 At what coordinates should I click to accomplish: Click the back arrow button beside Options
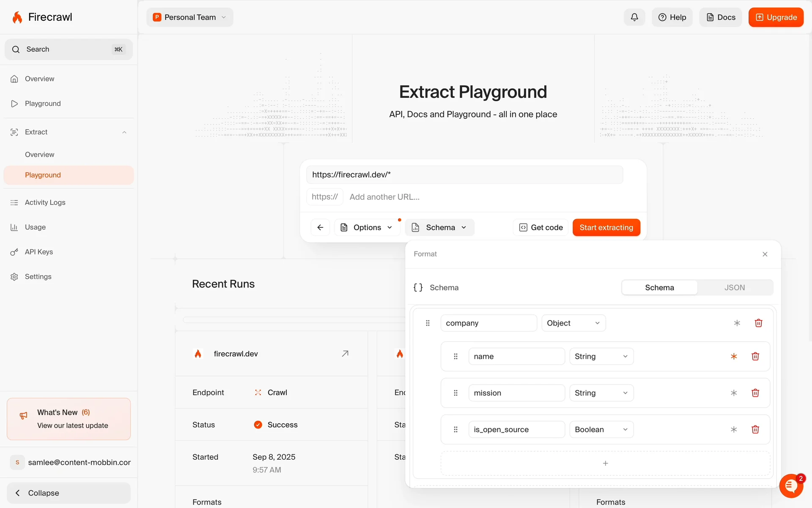click(320, 227)
